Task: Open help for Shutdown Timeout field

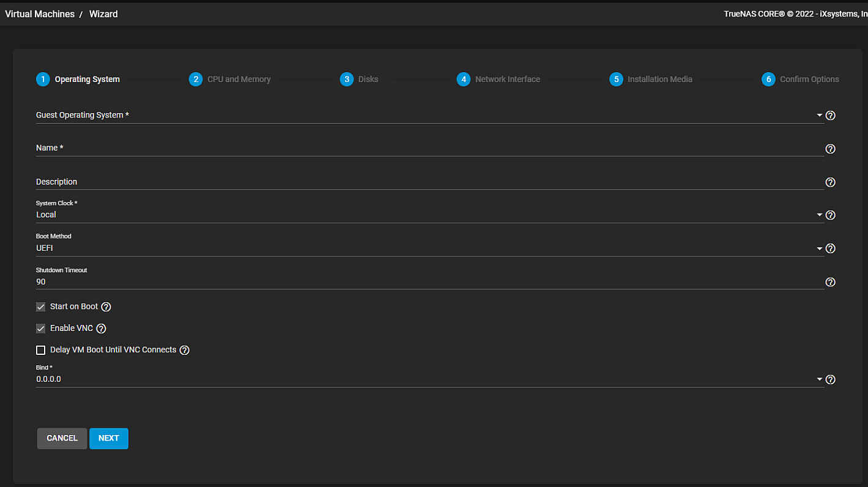Action: pos(830,282)
